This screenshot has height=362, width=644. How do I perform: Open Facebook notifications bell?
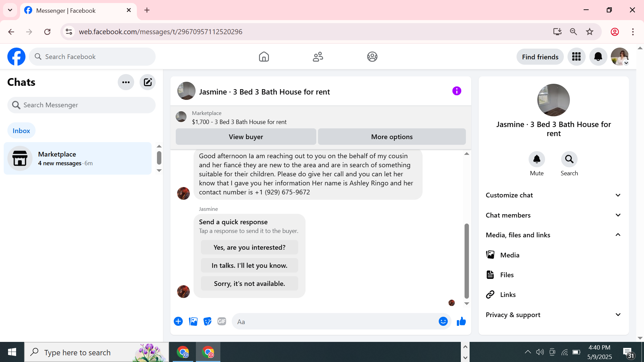(598, 57)
